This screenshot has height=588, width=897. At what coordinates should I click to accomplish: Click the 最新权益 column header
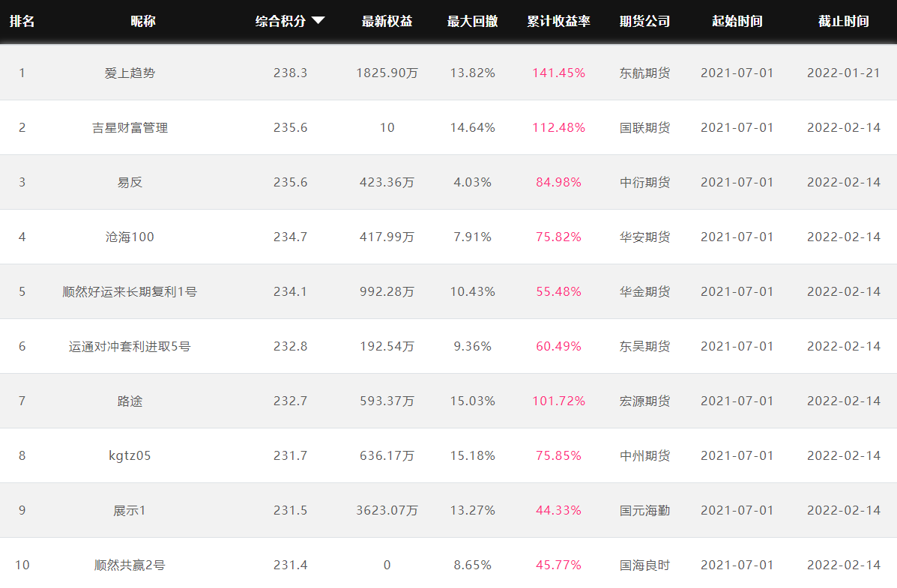pyautogui.click(x=387, y=21)
